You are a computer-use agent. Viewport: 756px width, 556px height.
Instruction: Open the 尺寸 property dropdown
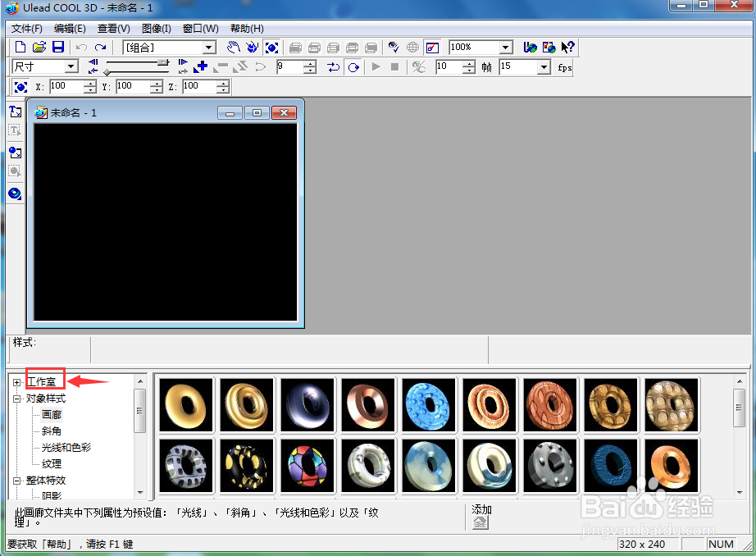[71, 66]
